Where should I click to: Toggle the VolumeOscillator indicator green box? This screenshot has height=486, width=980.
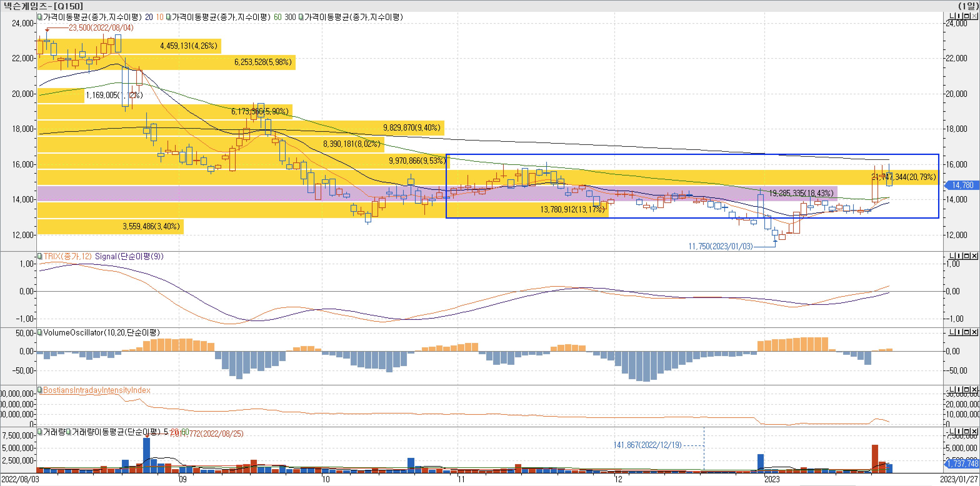point(40,332)
